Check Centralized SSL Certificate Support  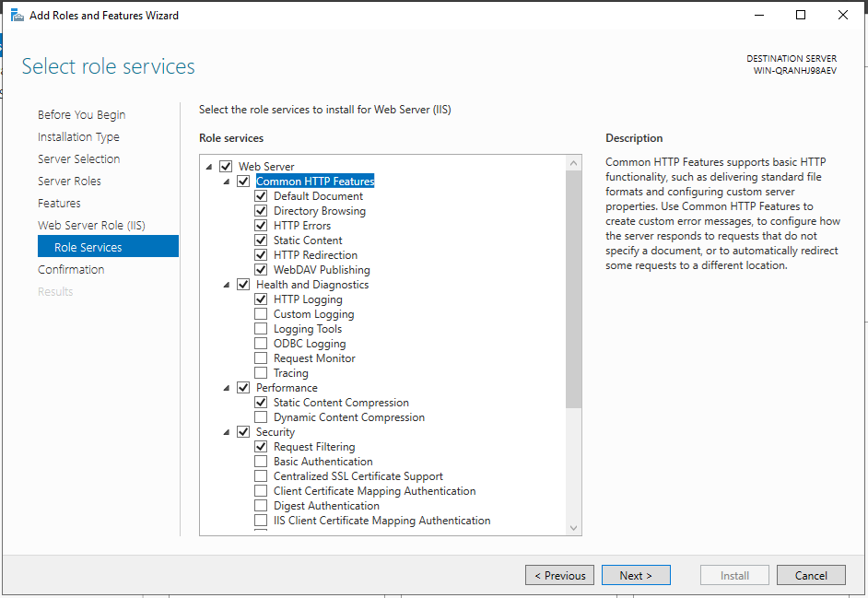[261, 476]
